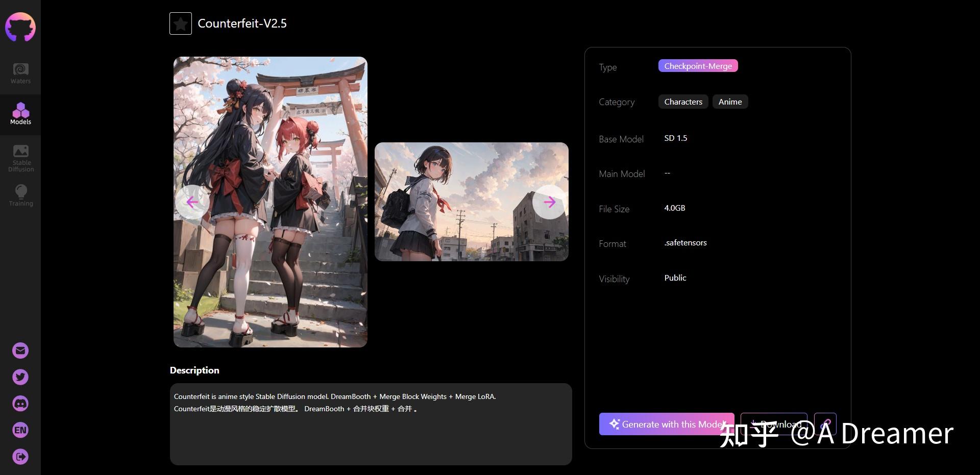Select the Anime category tag
The width and height of the screenshot is (980, 475).
730,102
